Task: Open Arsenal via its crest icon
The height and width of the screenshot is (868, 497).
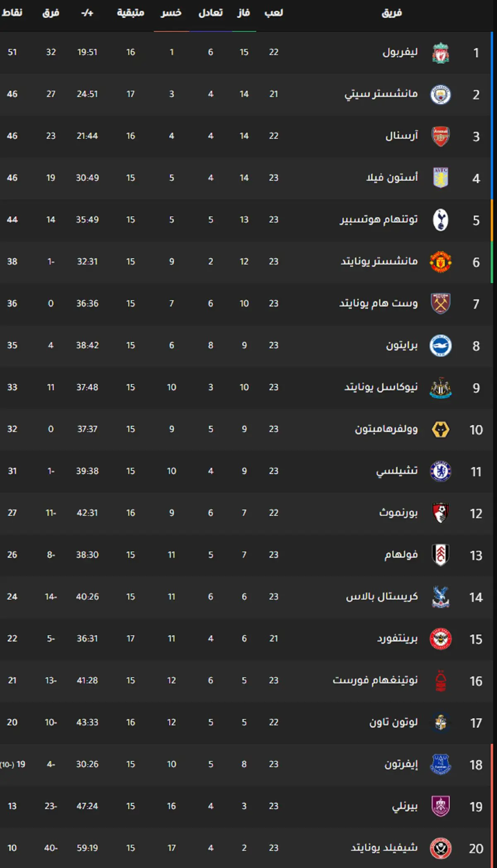Action: click(x=440, y=136)
